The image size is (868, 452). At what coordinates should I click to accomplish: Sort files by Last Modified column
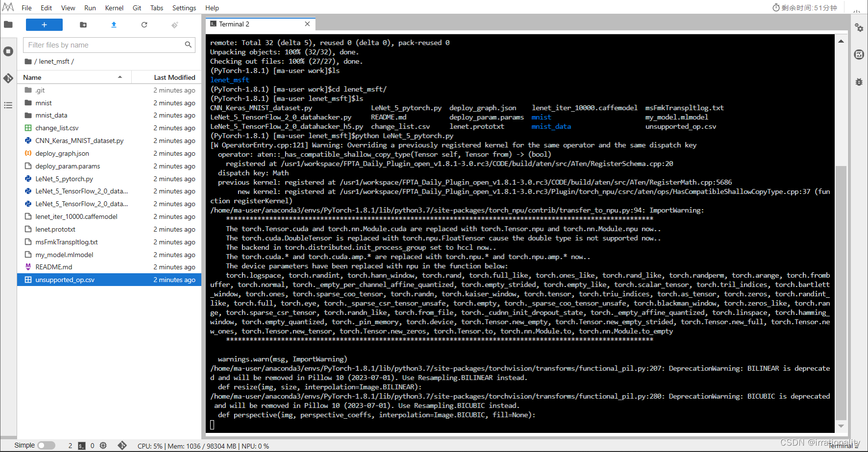[167, 77]
